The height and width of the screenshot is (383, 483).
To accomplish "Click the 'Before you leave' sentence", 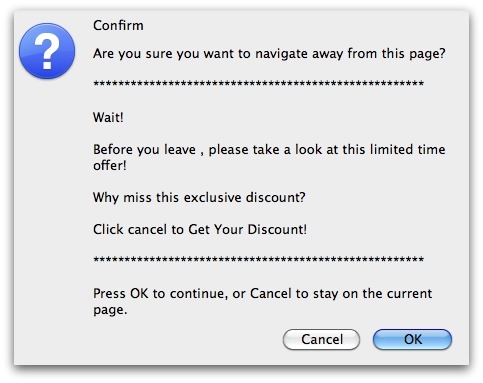I will [269, 157].
